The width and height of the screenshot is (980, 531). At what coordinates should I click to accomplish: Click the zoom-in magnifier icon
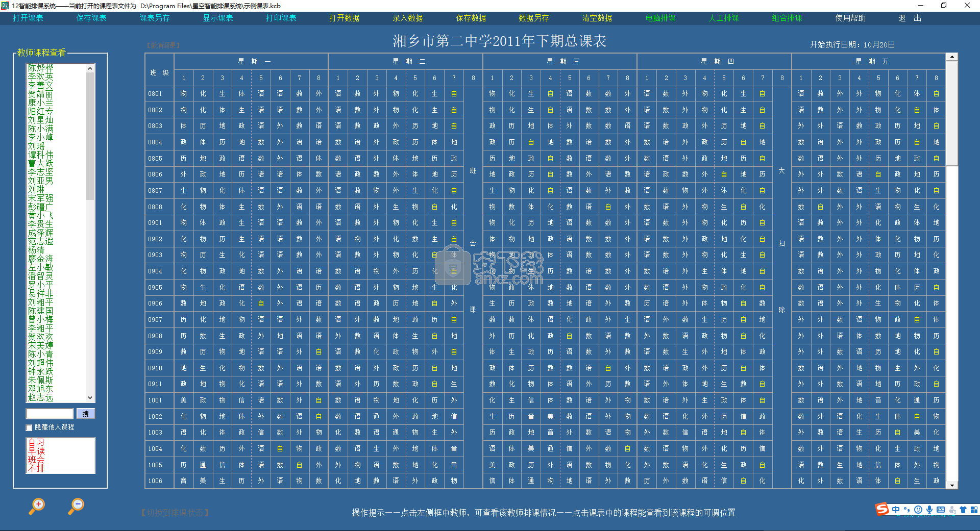[x=37, y=506]
